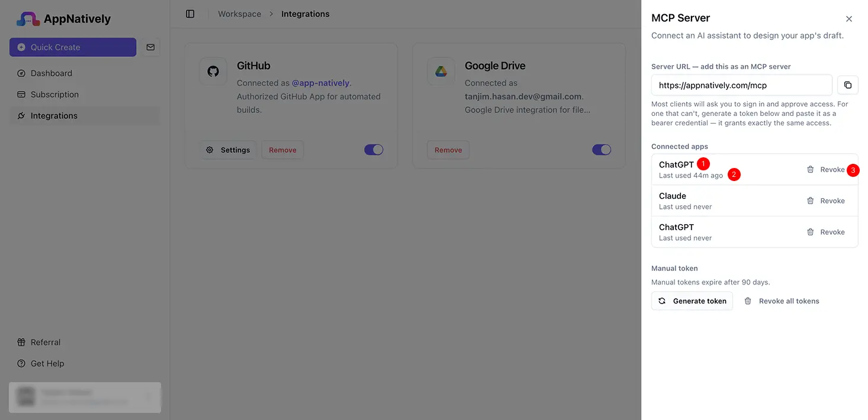
Task: Click the Dashboard gauge icon
Action: pyautogui.click(x=21, y=73)
